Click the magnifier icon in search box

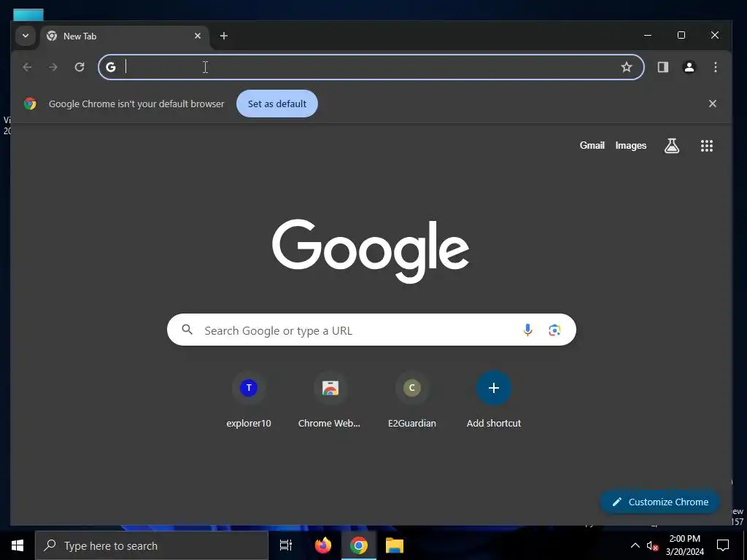coord(187,330)
